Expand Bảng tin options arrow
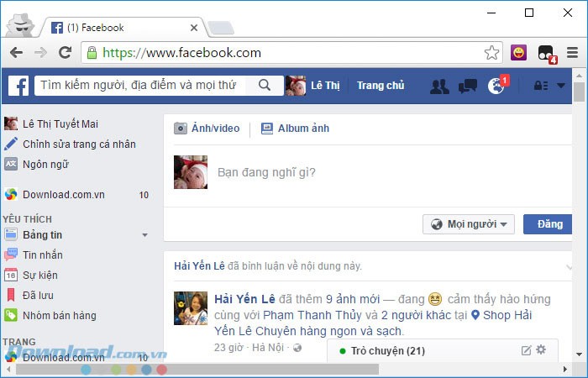This screenshot has height=378, width=588. click(x=144, y=235)
